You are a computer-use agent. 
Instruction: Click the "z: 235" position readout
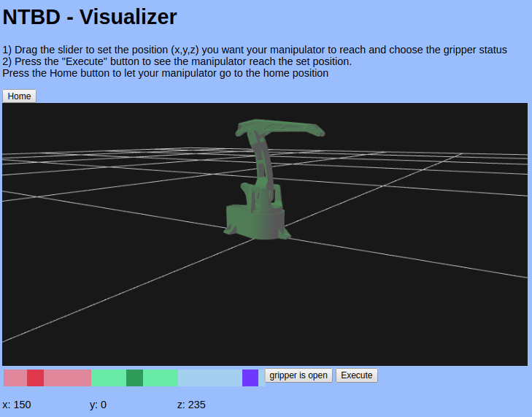(191, 405)
